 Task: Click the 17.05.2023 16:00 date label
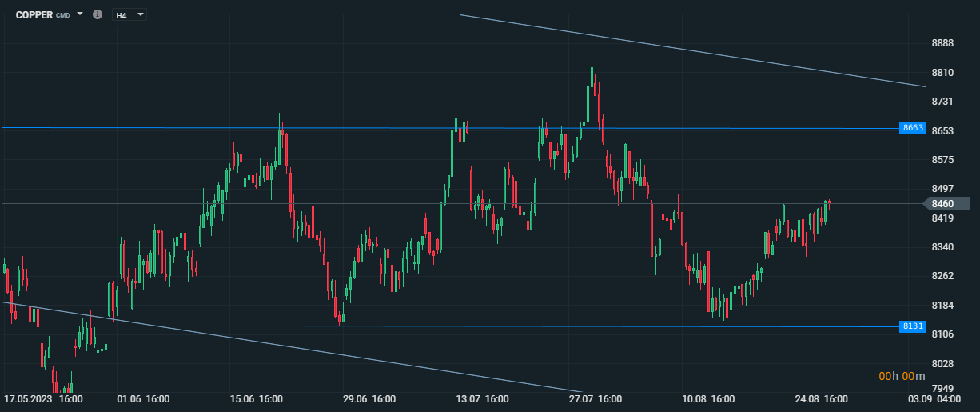pos(43,398)
